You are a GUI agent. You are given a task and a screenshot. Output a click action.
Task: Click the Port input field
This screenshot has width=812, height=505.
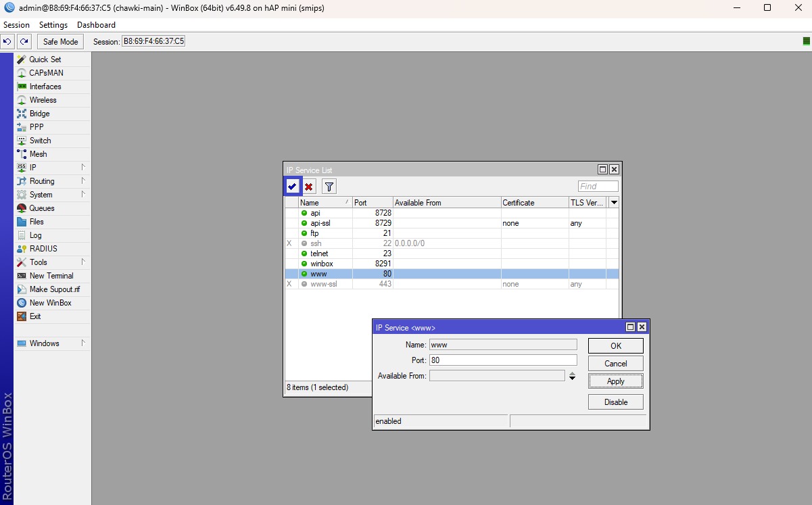tap(503, 360)
